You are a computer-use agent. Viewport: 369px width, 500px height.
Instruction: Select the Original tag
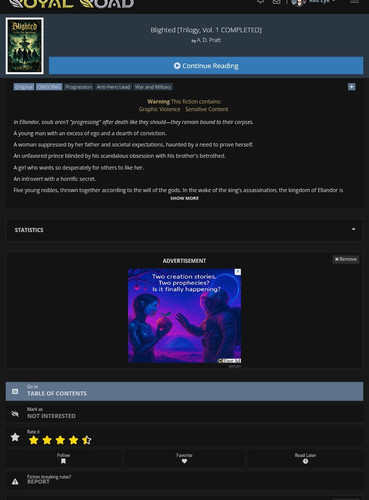24,87
